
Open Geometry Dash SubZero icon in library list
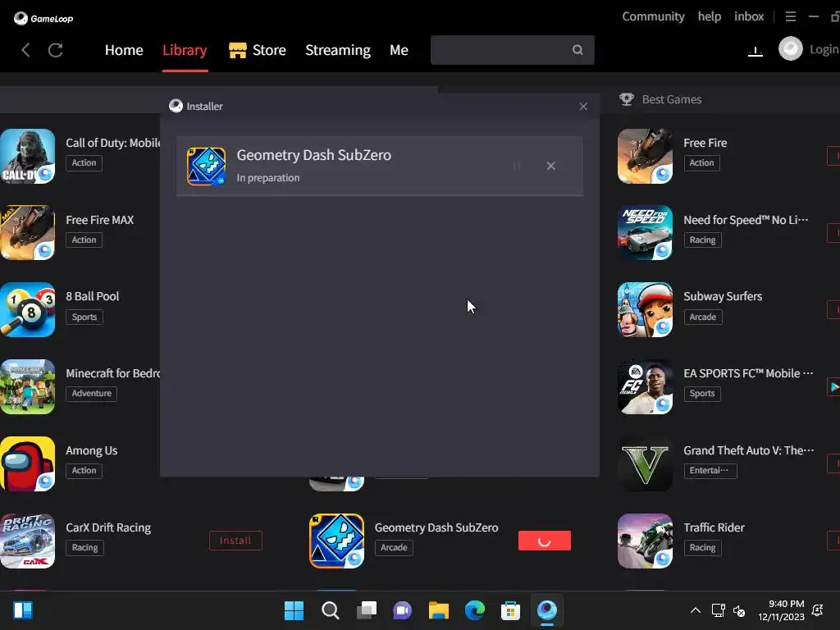click(x=336, y=541)
